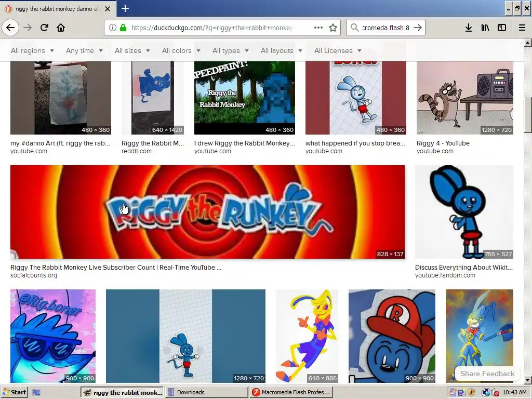Switch to Macromedia Flash Professional taskbar button
532x399 pixels.
(x=291, y=392)
